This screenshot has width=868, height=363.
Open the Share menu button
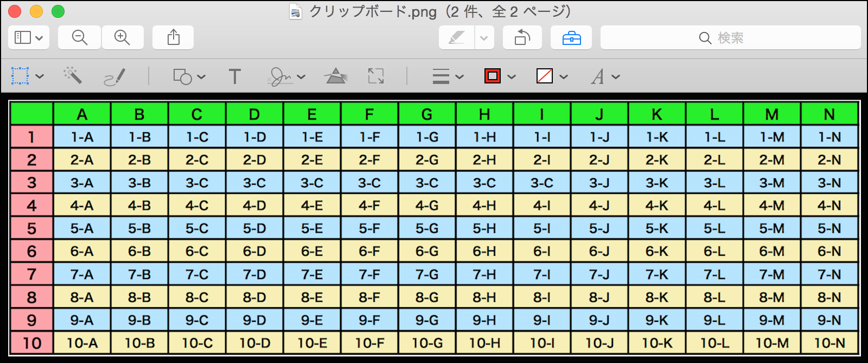coord(173,38)
